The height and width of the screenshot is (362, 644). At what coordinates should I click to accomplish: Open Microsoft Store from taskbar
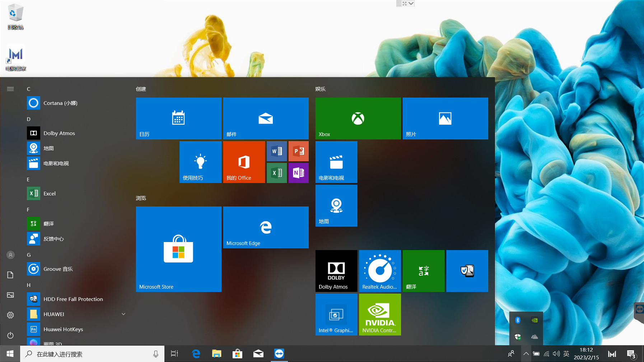237,354
